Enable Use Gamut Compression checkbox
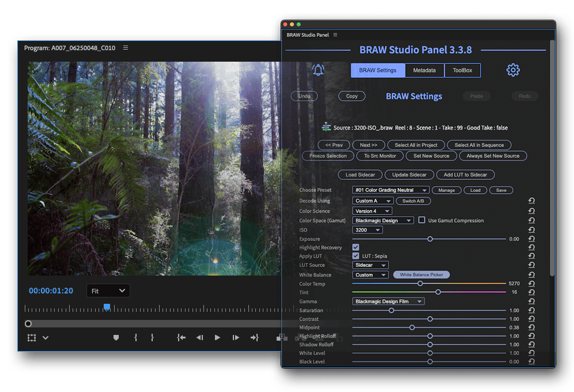The width and height of the screenshot is (574, 392). (422, 220)
